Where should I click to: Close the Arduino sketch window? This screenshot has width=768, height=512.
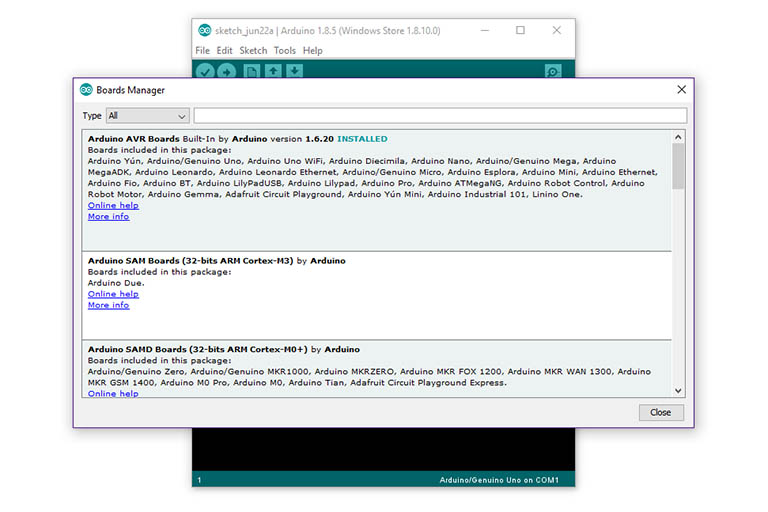point(556,30)
